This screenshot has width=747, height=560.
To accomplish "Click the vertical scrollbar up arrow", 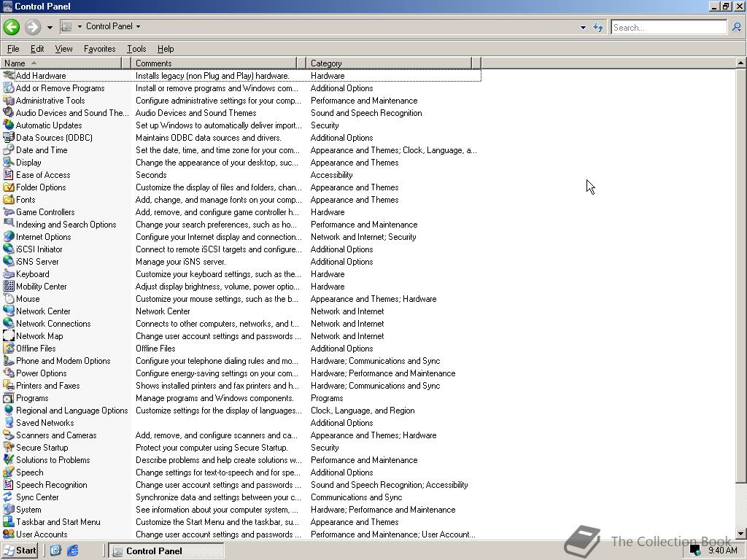I will click(741, 63).
